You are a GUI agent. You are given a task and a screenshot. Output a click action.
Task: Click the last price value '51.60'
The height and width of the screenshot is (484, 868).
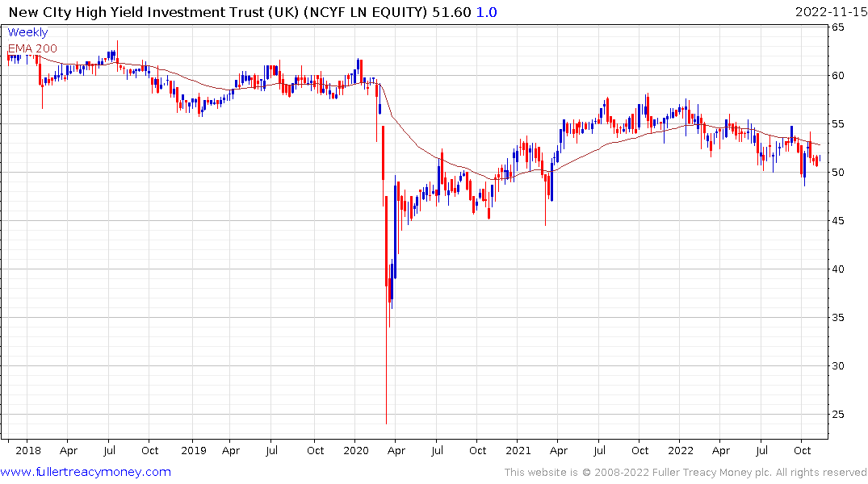(x=451, y=11)
